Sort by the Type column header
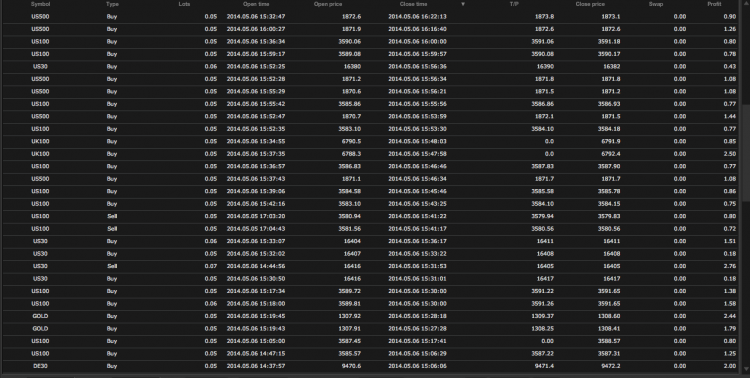 [x=112, y=4]
